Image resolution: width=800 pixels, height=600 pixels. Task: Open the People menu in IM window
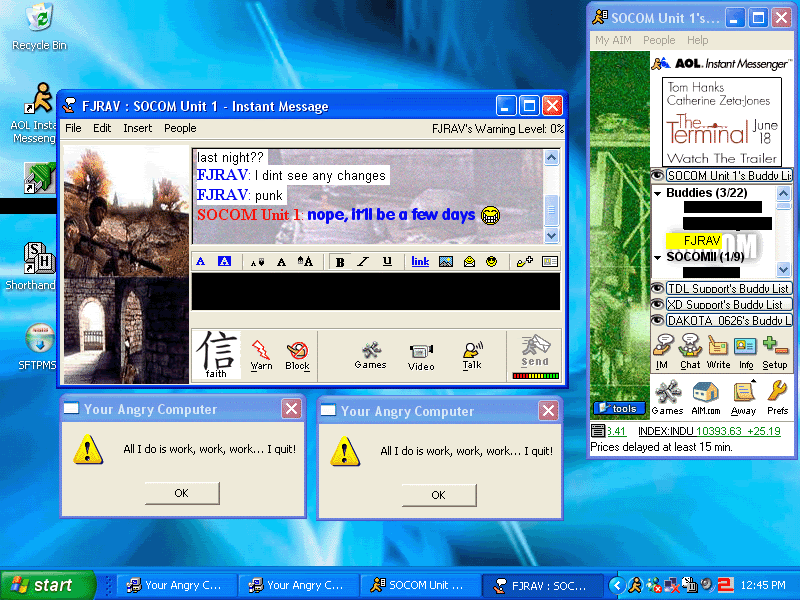tap(180, 128)
